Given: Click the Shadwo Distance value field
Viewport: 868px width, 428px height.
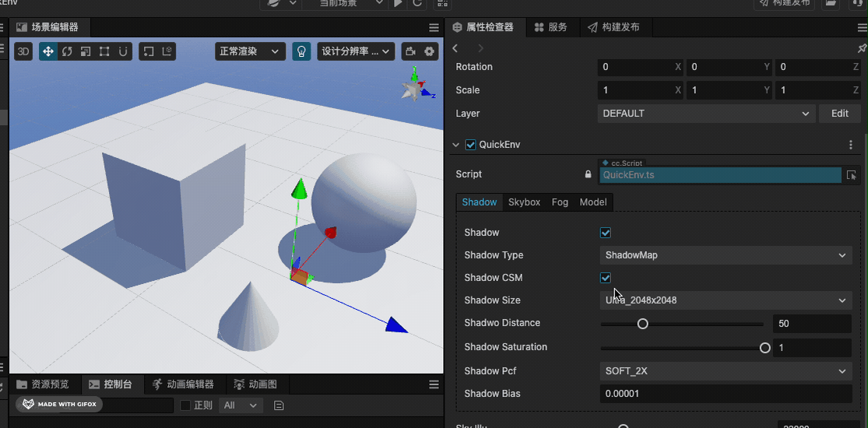Looking at the screenshot, I should (812, 324).
